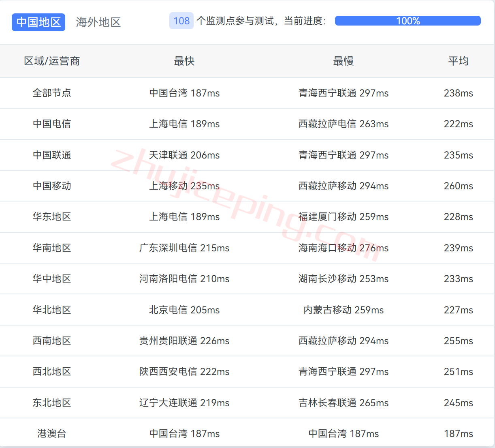Click the 238ms average value
The height and width of the screenshot is (448, 495).
coord(459,93)
